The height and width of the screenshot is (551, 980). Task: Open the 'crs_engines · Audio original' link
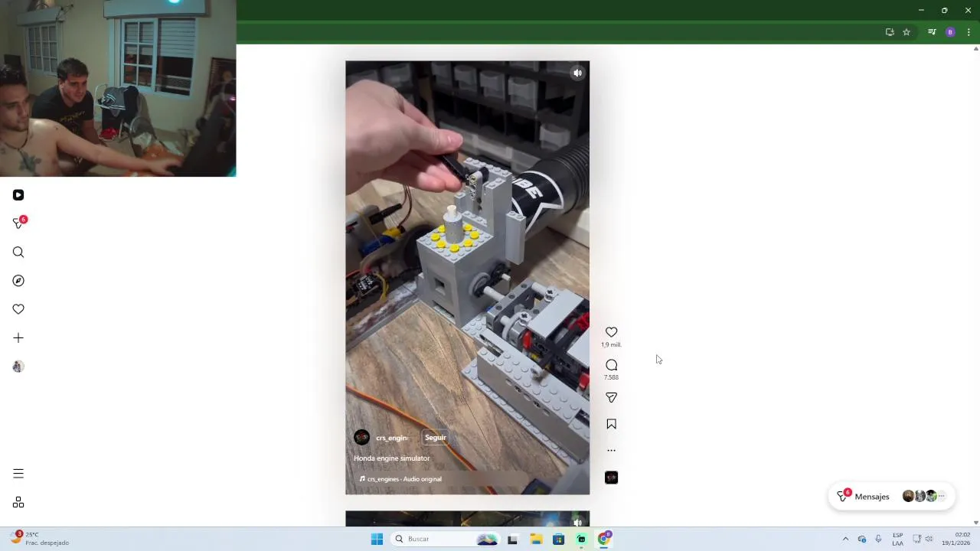pos(400,479)
